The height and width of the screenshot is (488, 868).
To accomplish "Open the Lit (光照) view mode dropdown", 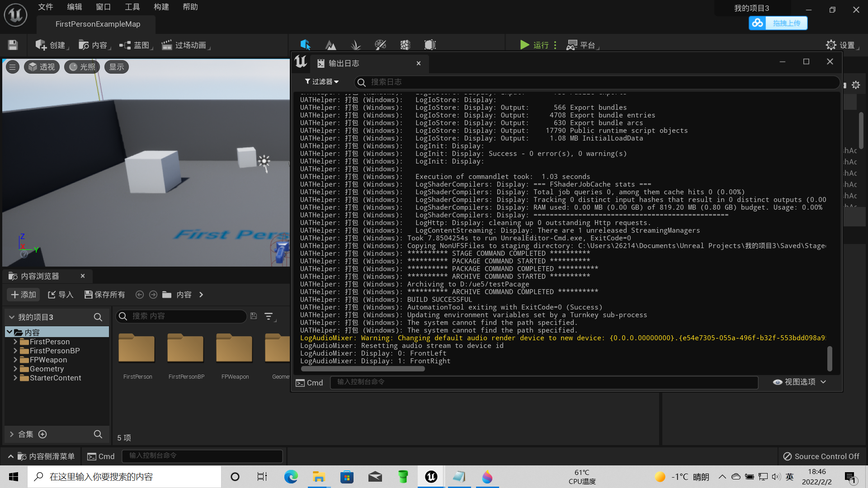I will point(82,67).
